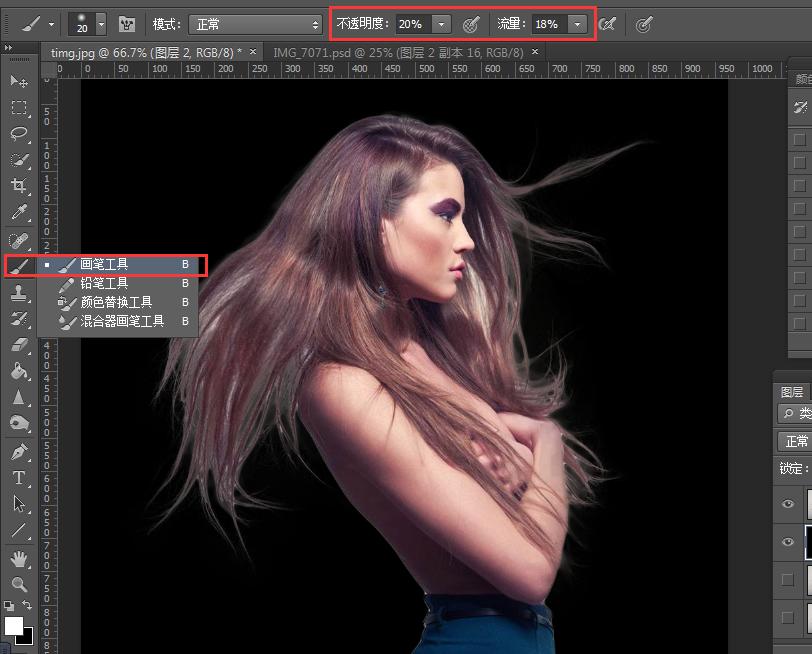Toggle visibility eye of top layer
The height and width of the screenshot is (654, 812).
(x=788, y=505)
